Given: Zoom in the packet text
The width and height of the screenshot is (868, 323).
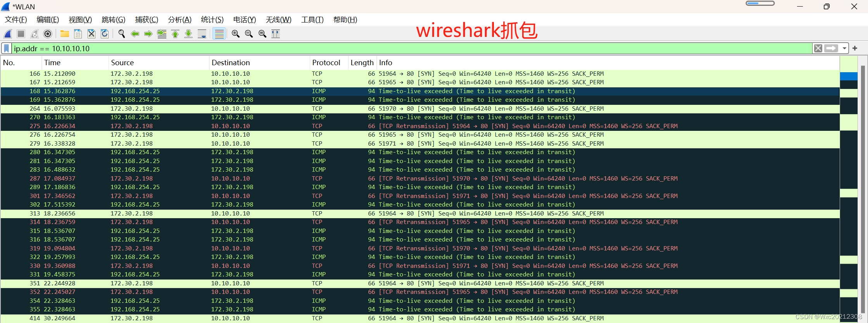Looking at the screenshot, I should tap(236, 34).
